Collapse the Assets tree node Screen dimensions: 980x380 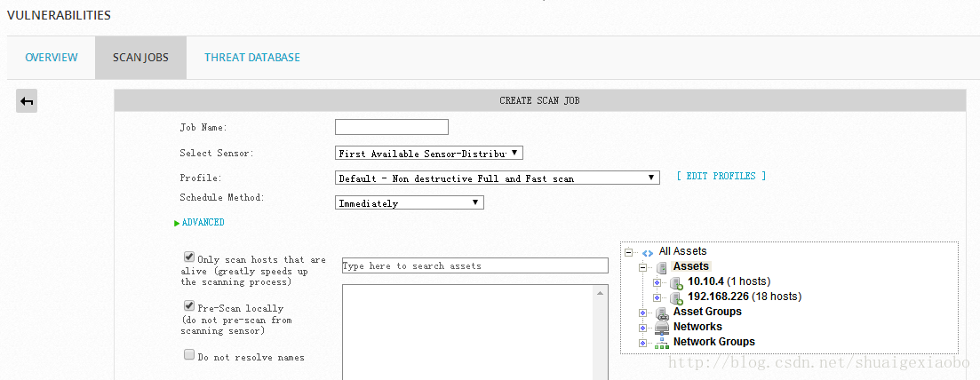642,267
